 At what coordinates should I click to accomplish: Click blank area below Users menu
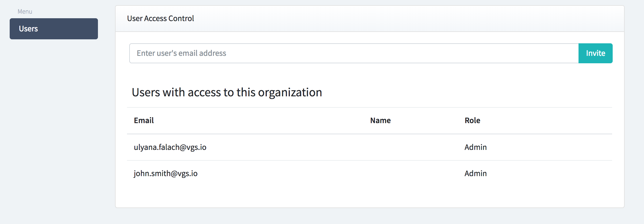54,114
